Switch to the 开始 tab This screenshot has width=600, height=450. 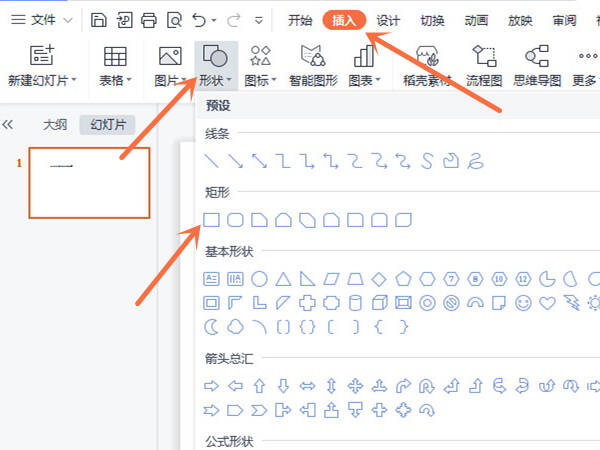(300, 20)
